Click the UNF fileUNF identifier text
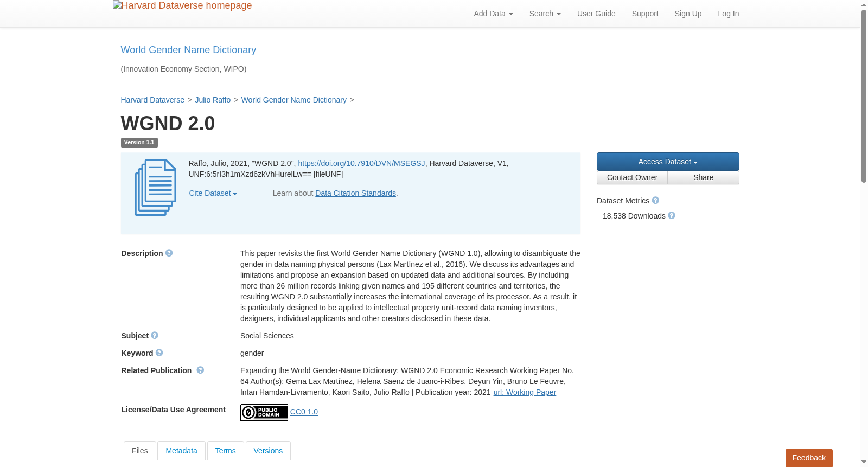 click(x=266, y=174)
